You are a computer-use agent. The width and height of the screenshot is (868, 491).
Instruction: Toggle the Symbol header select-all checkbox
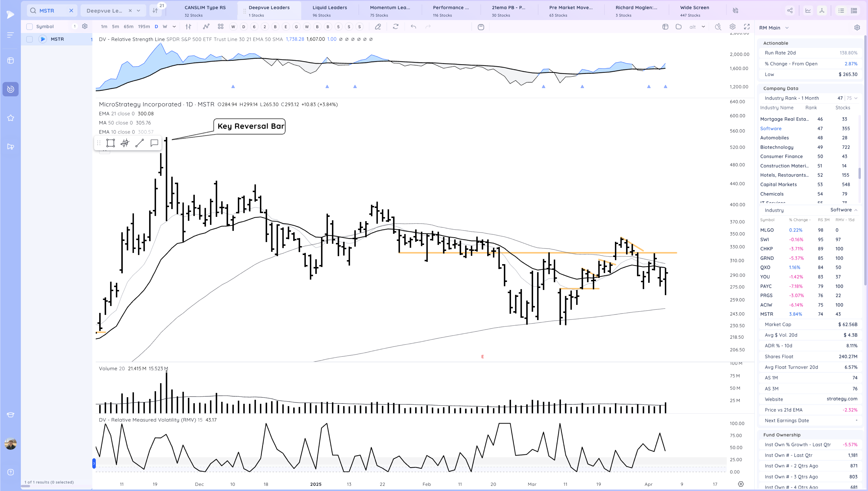[29, 26]
